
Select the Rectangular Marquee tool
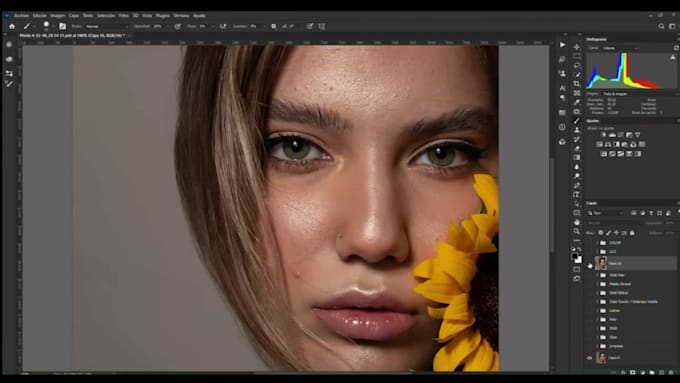[x=576, y=56]
